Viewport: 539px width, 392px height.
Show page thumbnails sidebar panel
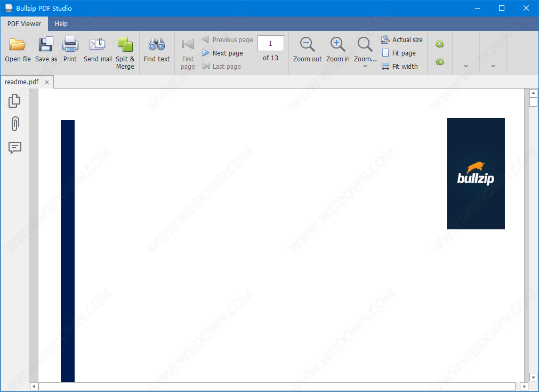(14, 101)
